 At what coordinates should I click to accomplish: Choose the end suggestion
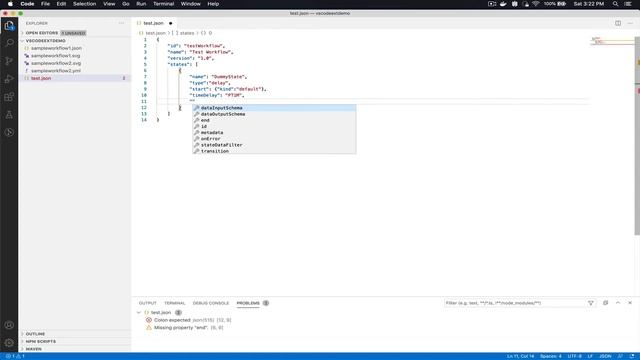pyautogui.click(x=274, y=120)
